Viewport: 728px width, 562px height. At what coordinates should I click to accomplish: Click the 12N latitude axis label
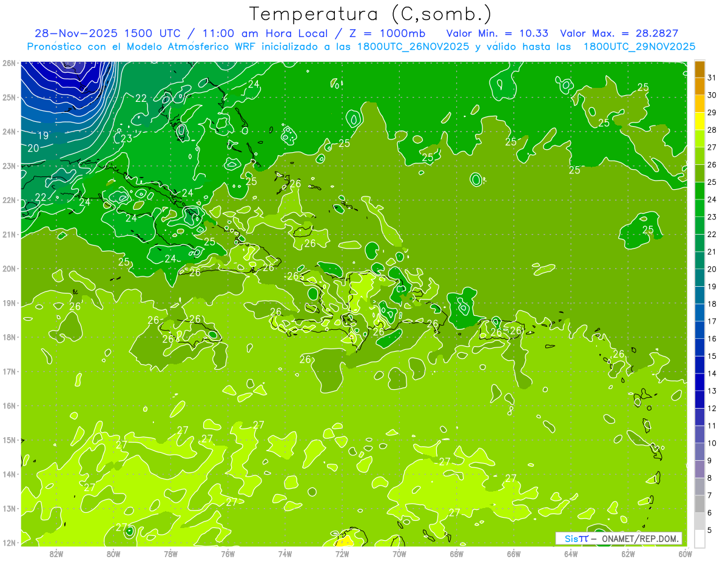point(9,543)
